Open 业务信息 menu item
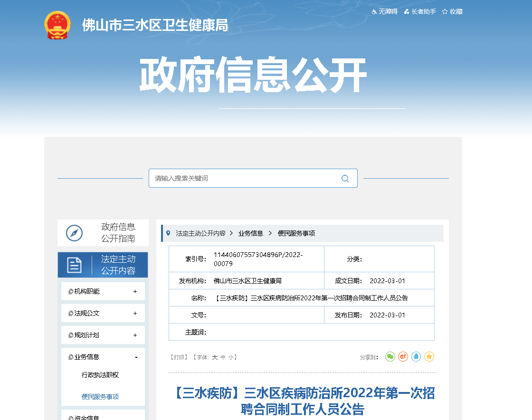The height and width of the screenshot is (420, 532). point(87,357)
